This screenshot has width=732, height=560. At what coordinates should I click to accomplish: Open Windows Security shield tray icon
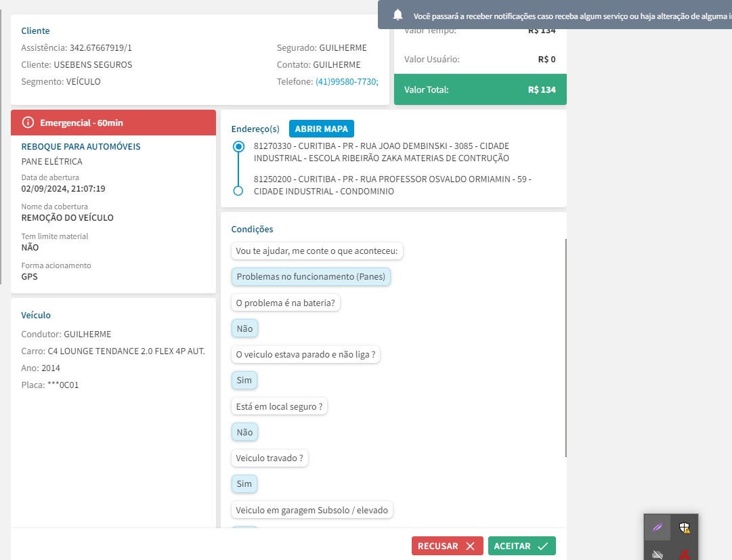pyautogui.click(x=684, y=527)
